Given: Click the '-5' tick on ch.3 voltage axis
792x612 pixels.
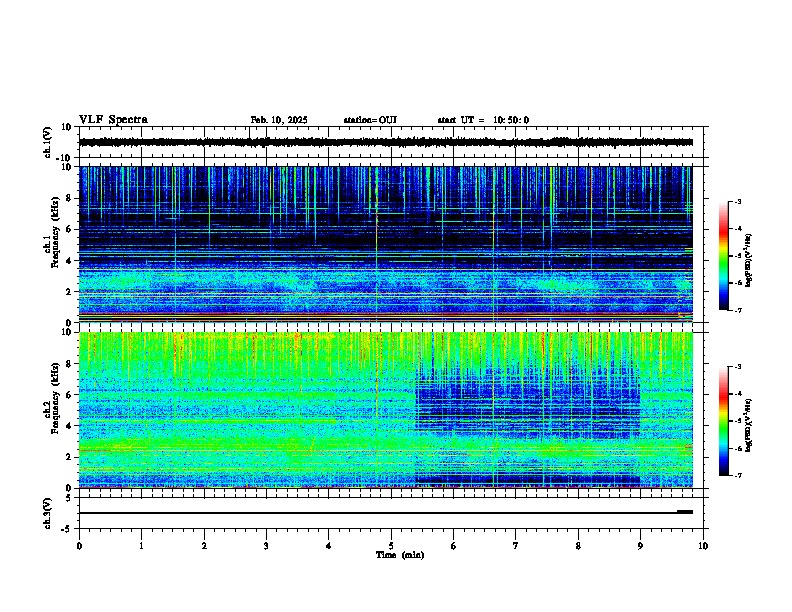Looking at the screenshot, I should (67, 529).
